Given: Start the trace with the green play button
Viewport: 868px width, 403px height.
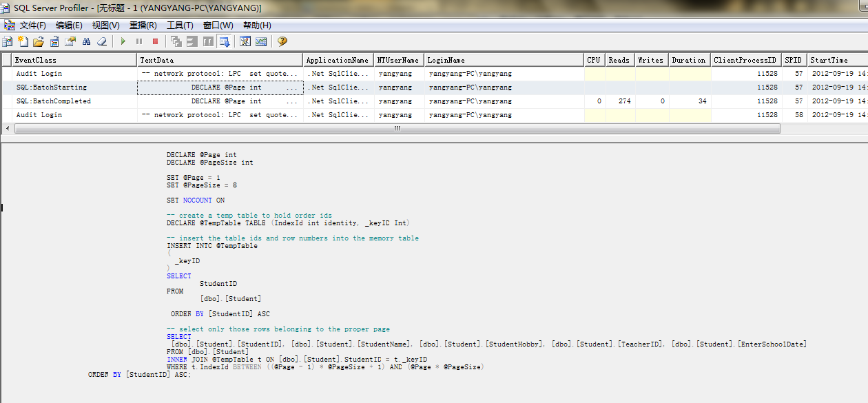Looking at the screenshot, I should point(123,41).
